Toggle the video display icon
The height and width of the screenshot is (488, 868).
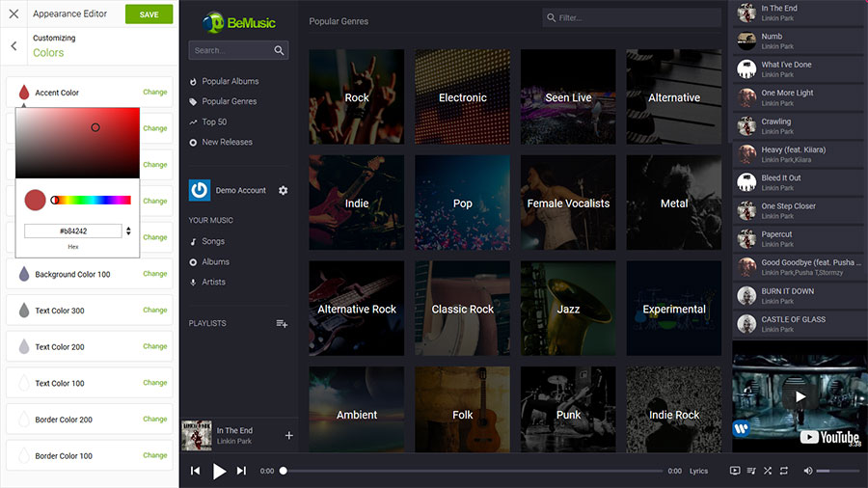[735, 471]
